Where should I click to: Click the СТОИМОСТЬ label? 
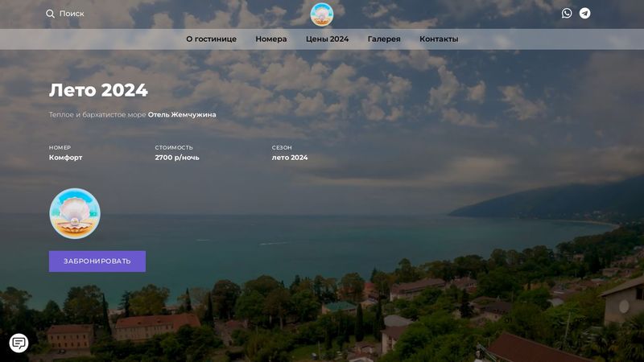click(x=174, y=148)
